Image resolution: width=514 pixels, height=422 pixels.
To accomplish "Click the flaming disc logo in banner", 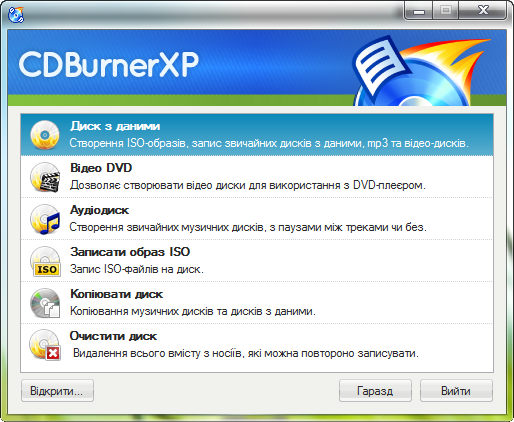I will click(x=421, y=71).
